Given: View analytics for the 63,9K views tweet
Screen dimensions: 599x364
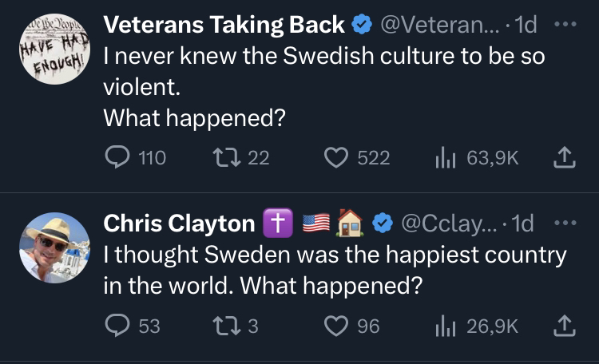Looking at the screenshot, I should [444, 158].
